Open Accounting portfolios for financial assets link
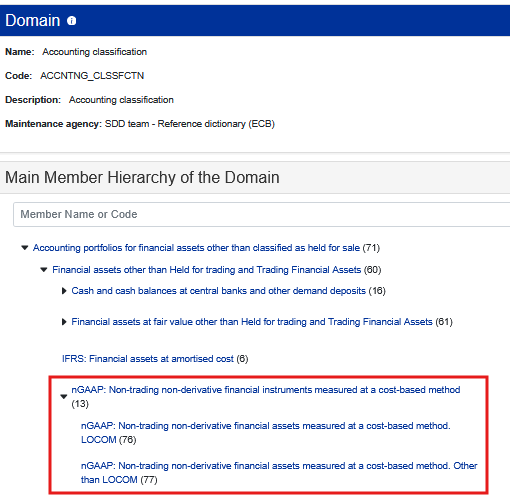The height and width of the screenshot is (495, 510). [196, 248]
